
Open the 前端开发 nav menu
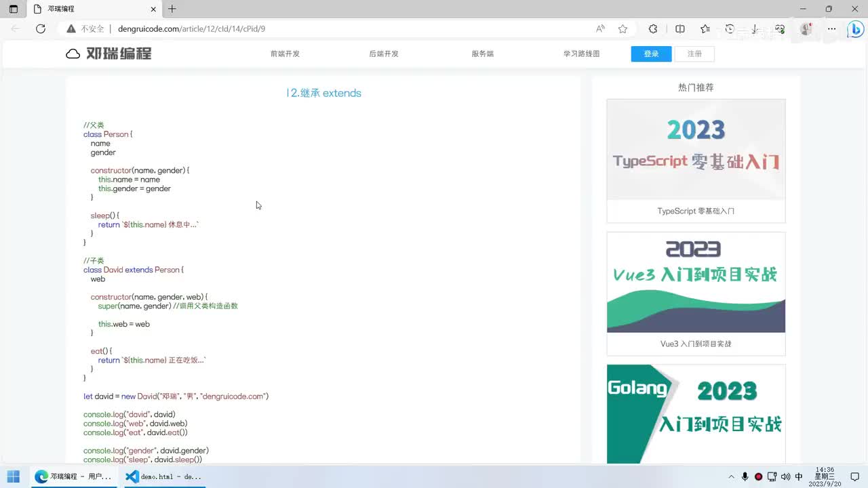pyautogui.click(x=285, y=54)
